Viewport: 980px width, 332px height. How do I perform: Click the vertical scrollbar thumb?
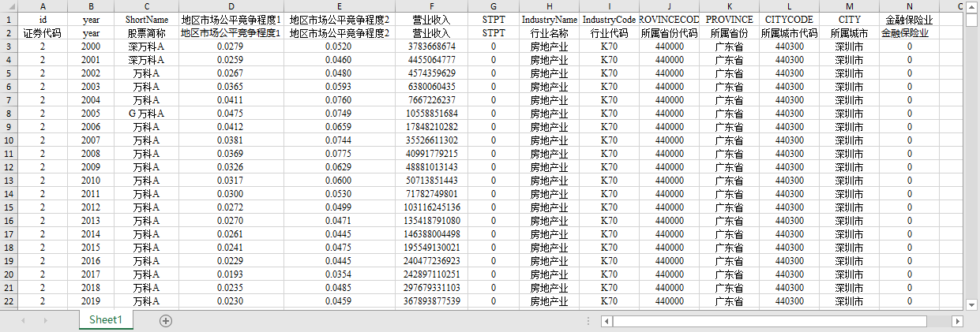pyautogui.click(x=972, y=20)
